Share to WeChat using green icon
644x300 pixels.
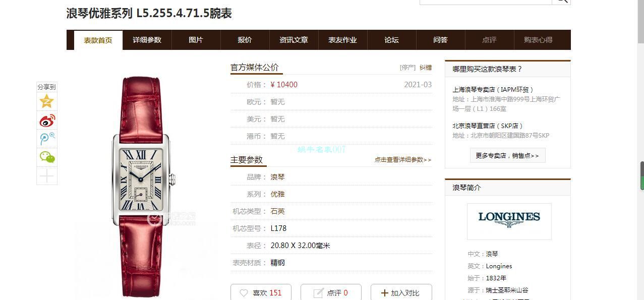tap(46, 157)
